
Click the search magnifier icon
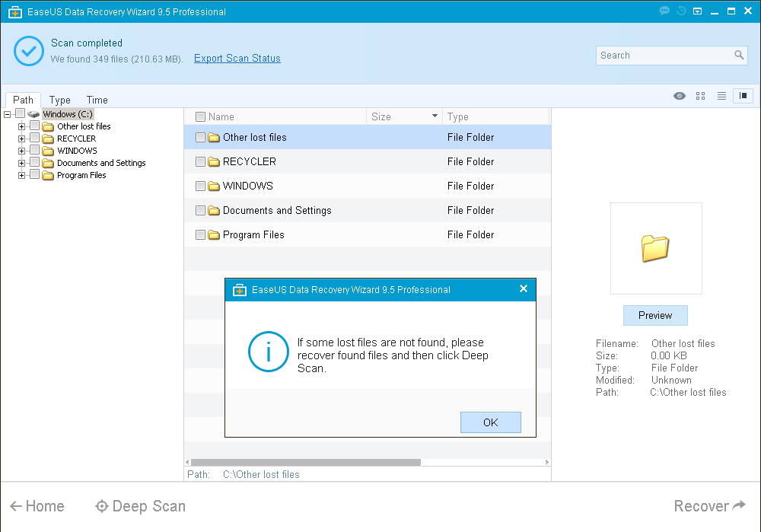tap(739, 56)
